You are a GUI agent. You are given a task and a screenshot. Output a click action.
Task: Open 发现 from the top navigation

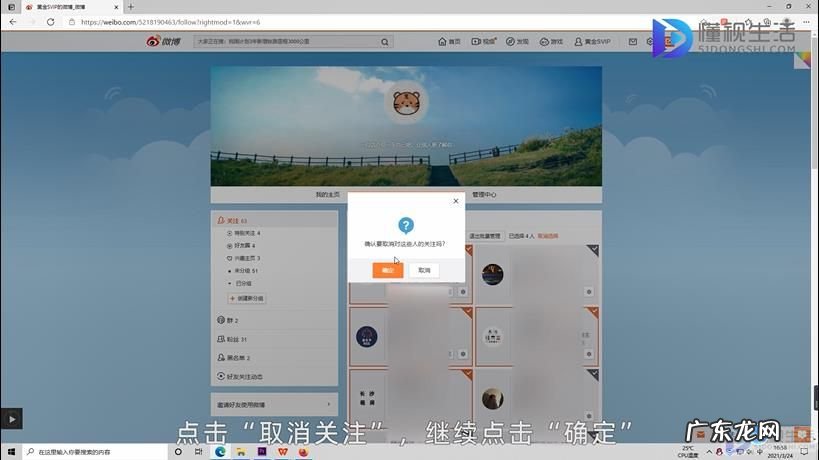[x=517, y=41]
